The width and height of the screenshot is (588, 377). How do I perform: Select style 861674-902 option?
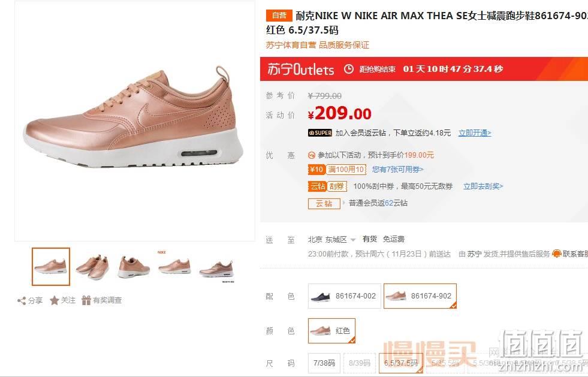click(420, 296)
